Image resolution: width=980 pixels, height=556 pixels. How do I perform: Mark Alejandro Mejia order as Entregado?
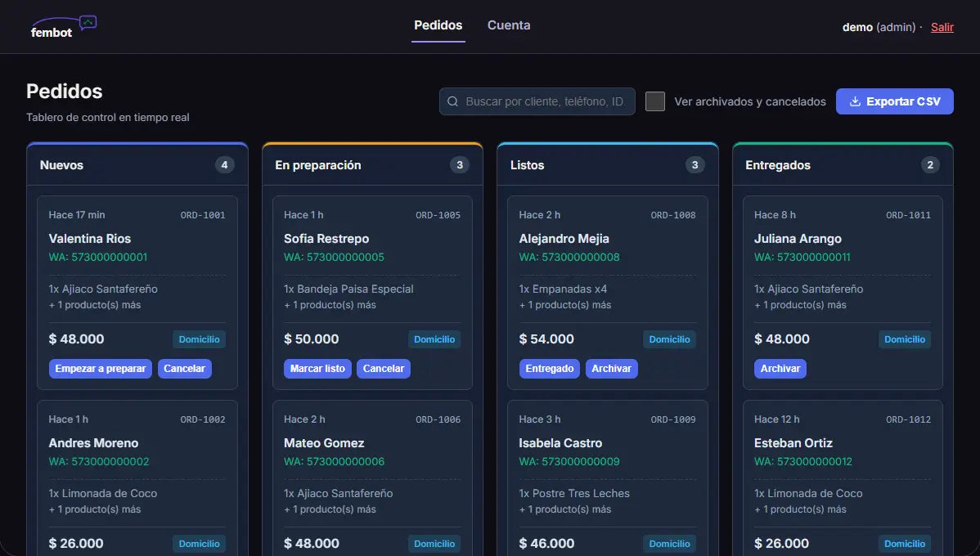pos(550,369)
